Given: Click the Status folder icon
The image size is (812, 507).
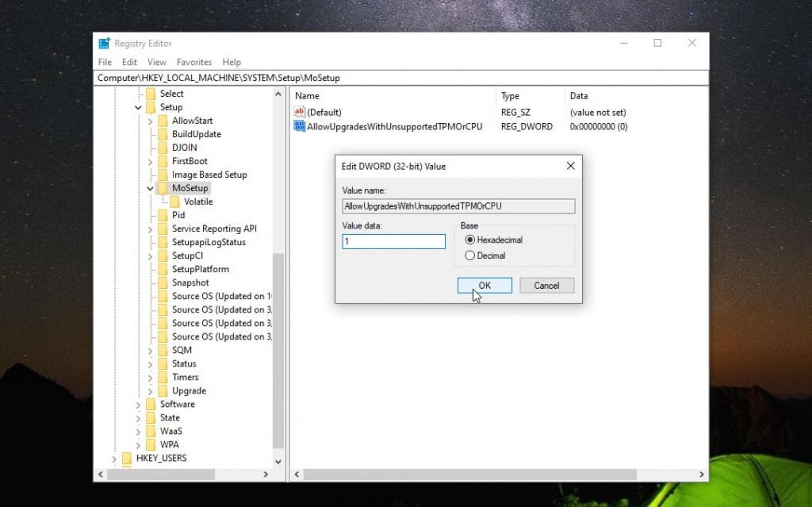Looking at the screenshot, I should (163, 363).
